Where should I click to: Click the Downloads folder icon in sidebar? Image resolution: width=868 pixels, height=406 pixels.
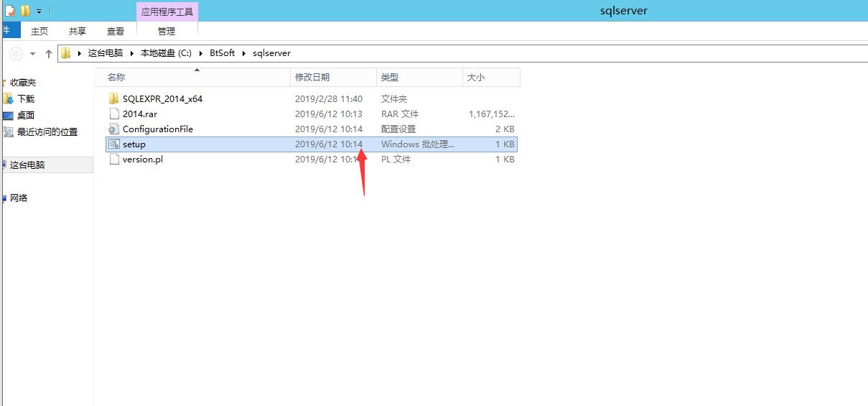(x=8, y=98)
